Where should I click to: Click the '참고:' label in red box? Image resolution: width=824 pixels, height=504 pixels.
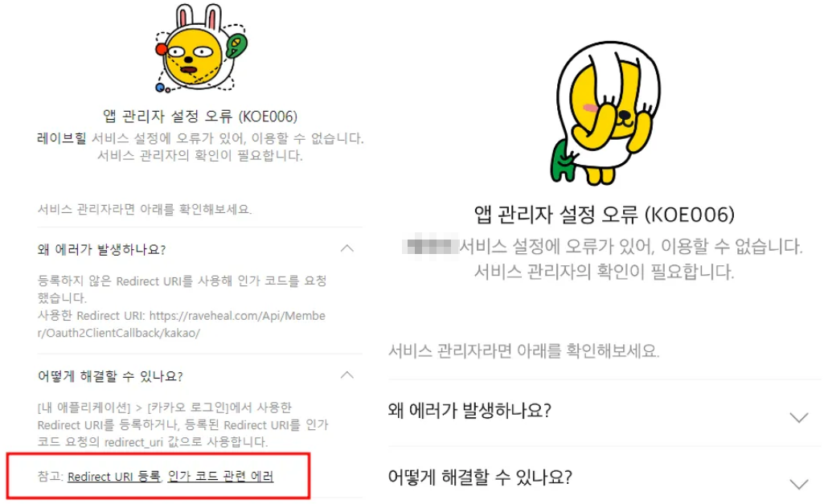50,476
